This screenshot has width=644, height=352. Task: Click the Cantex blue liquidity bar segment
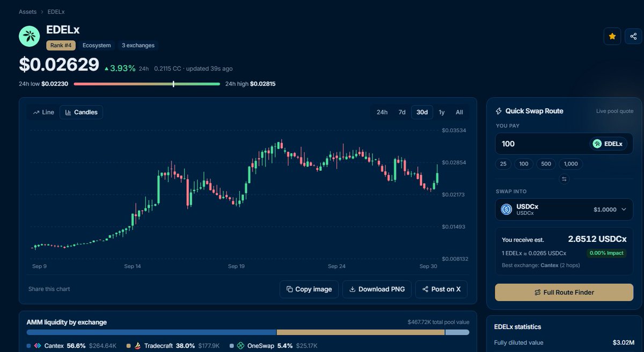pos(151,333)
